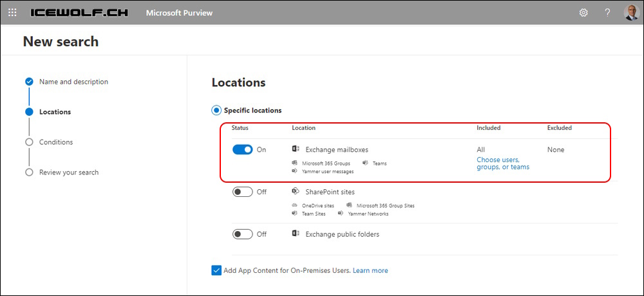644x296 pixels.
Task: Click the 'New search' page heading
Action: [61, 41]
